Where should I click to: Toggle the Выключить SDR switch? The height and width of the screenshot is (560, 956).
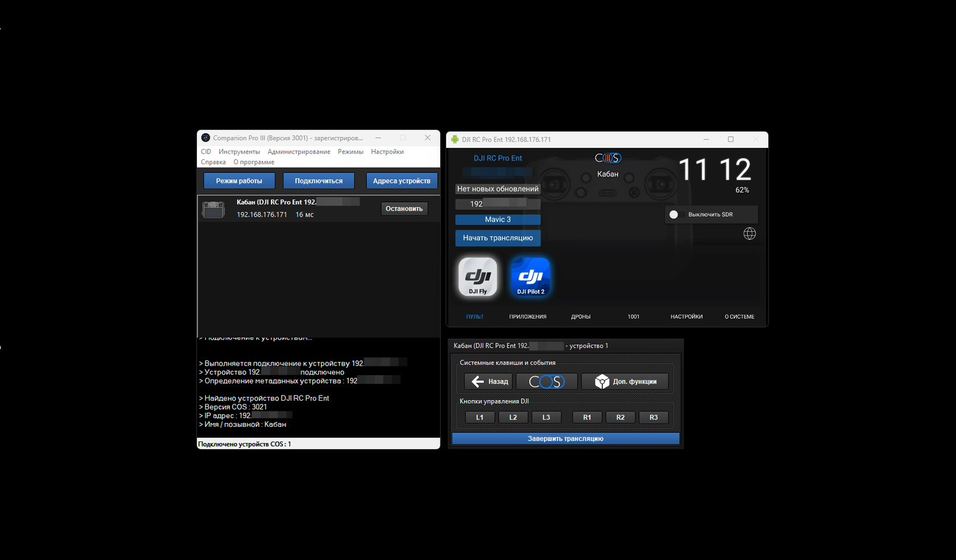pos(674,215)
